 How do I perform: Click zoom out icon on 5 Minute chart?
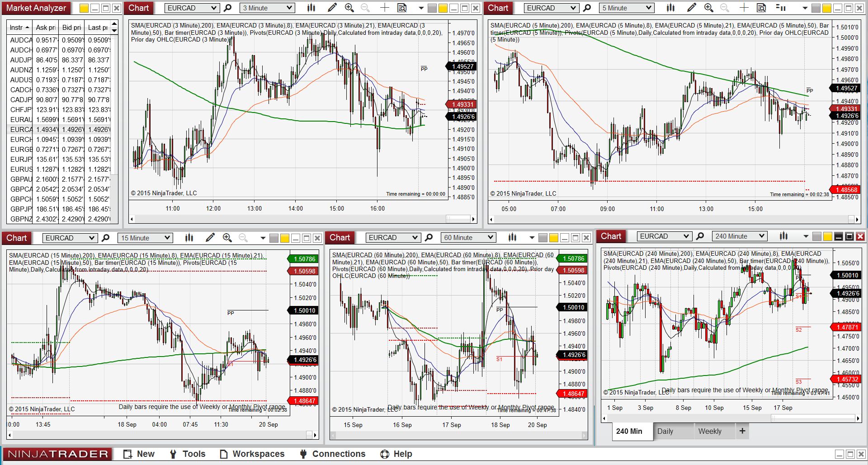725,8
